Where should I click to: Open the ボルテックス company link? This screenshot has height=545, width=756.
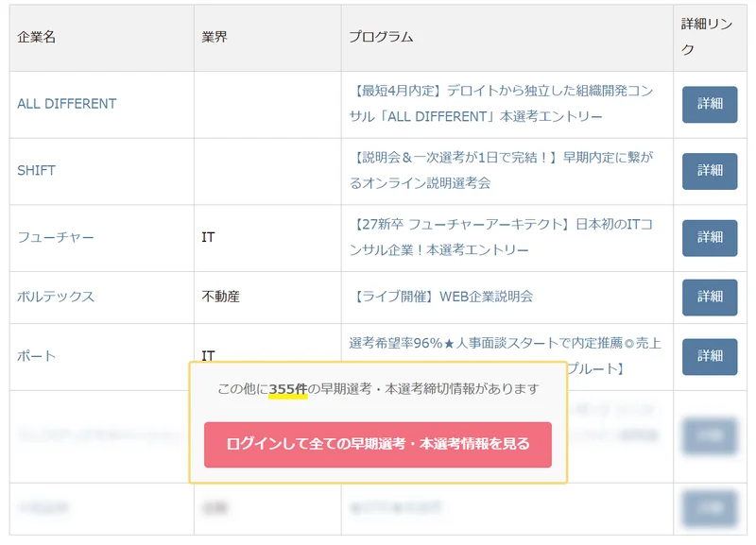point(56,297)
